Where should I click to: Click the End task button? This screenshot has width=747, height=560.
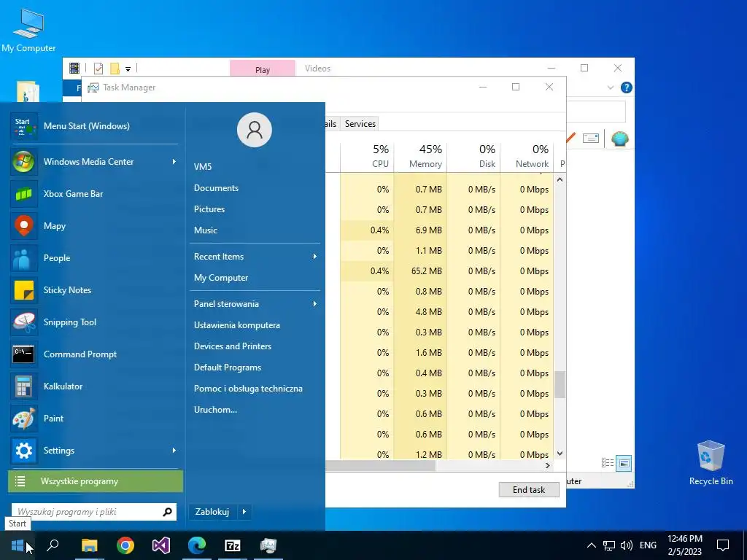click(529, 489)
